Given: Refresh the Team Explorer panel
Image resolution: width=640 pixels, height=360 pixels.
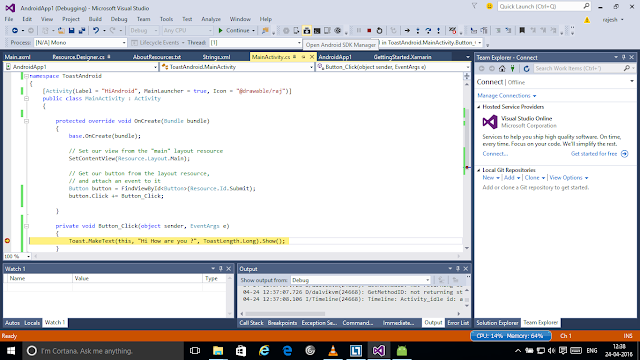Looking at the screenshot, I should pyautogui.click(x=527, y=69).
